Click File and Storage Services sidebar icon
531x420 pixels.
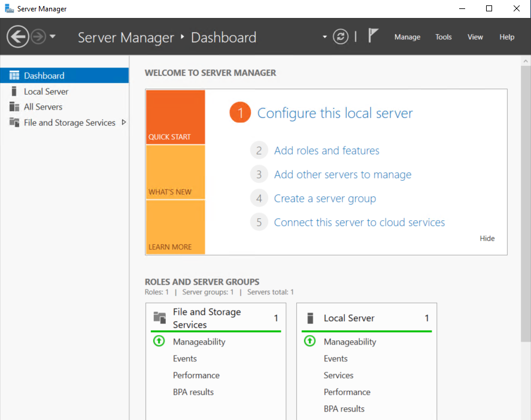point(14,122)
